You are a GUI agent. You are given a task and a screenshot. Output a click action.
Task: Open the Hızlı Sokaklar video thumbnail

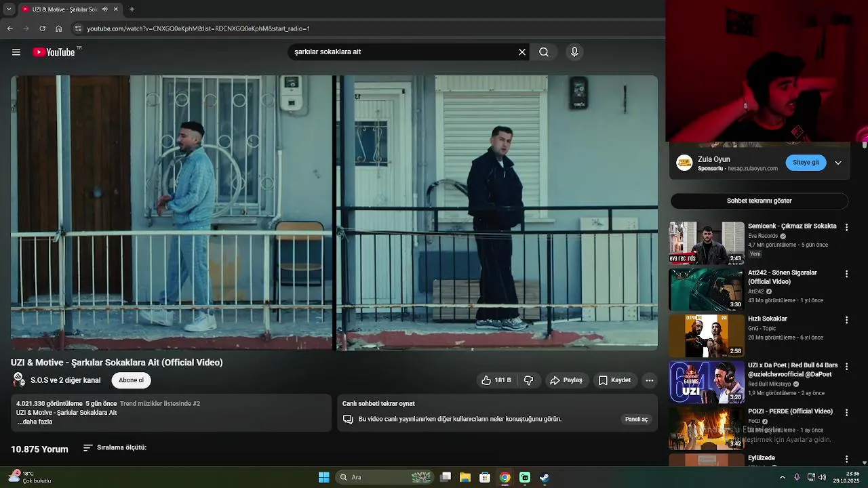pos(707,335)
